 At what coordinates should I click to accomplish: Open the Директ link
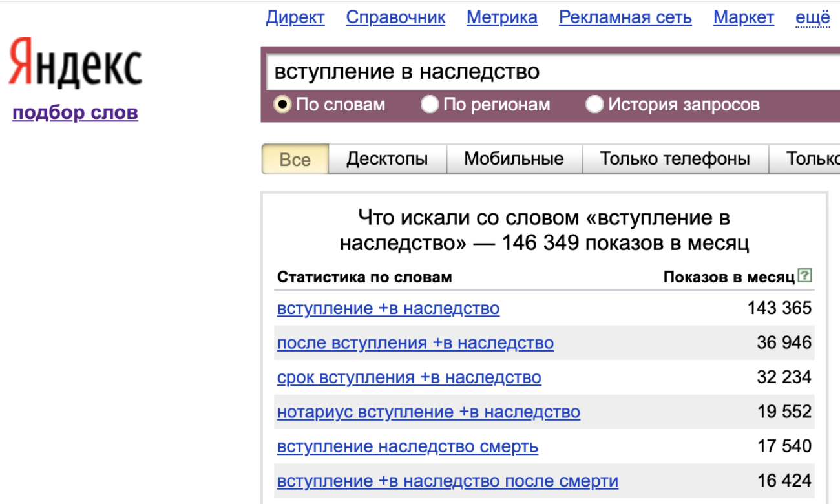pyautogui.click(x=295, y=17)
